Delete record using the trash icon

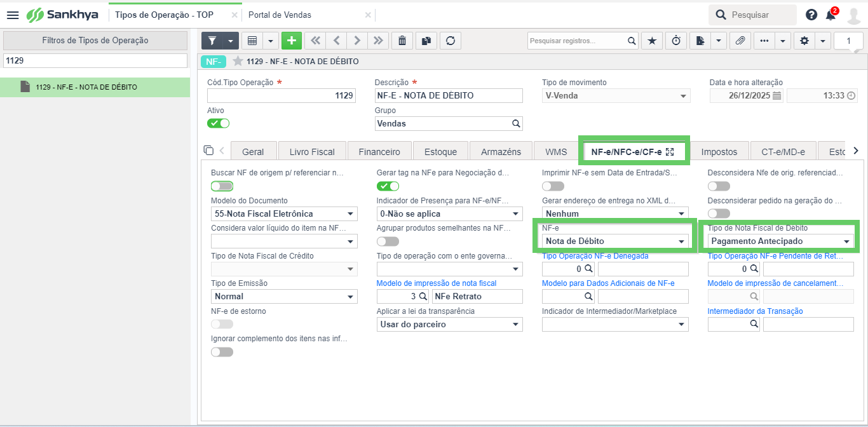coord(402,41)
